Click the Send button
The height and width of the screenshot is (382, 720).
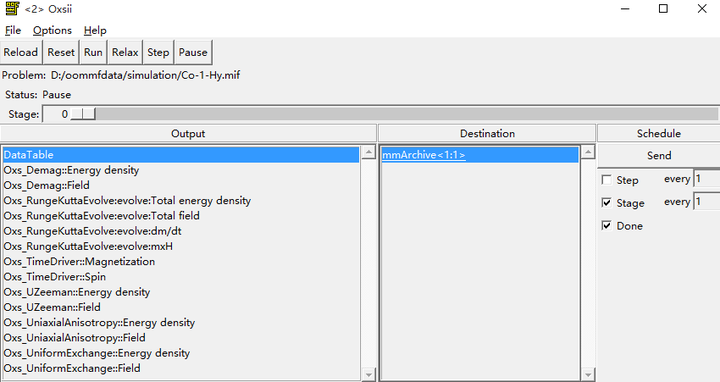(x=659, y=156)
